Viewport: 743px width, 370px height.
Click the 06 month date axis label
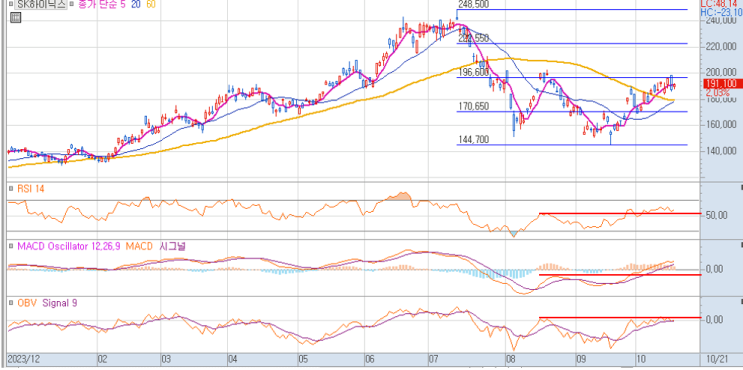tap(370, 359)
